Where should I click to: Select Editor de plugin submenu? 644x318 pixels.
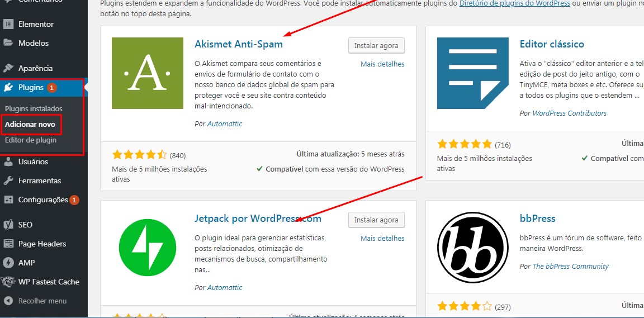[31, 140]
